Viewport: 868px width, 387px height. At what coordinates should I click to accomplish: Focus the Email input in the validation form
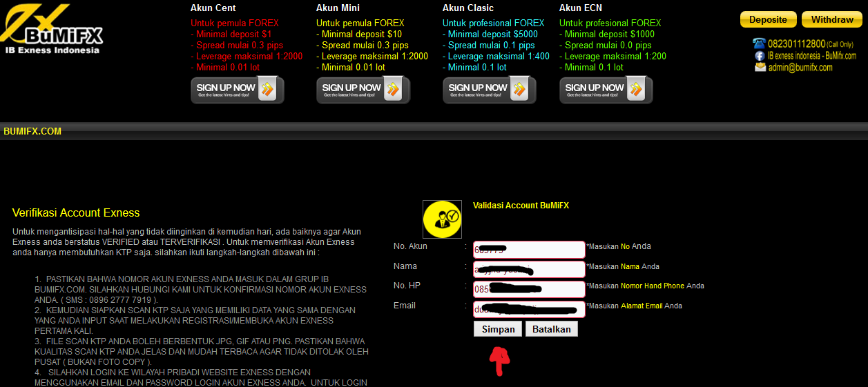pos(529,309)
